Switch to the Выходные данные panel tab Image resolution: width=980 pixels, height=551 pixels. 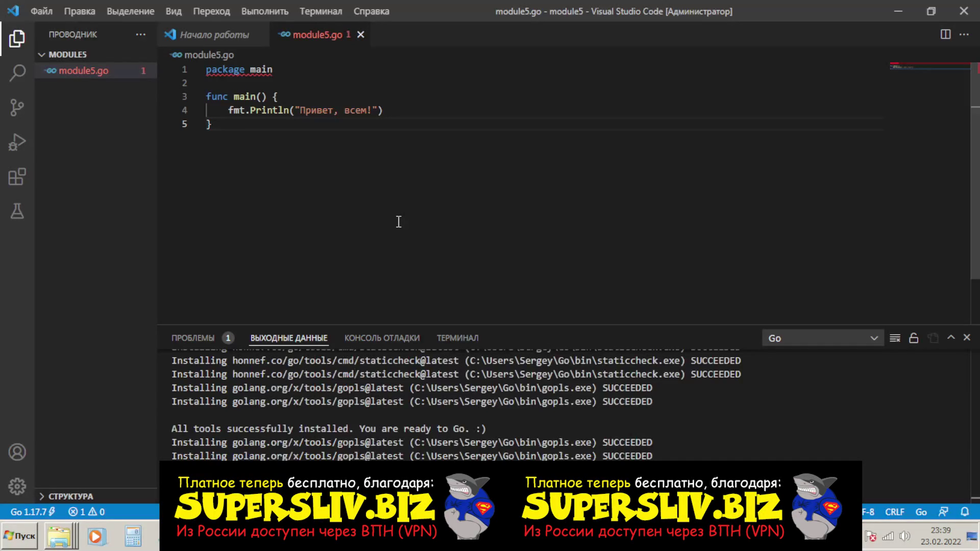pyautogui.click(x=288, y=338)
